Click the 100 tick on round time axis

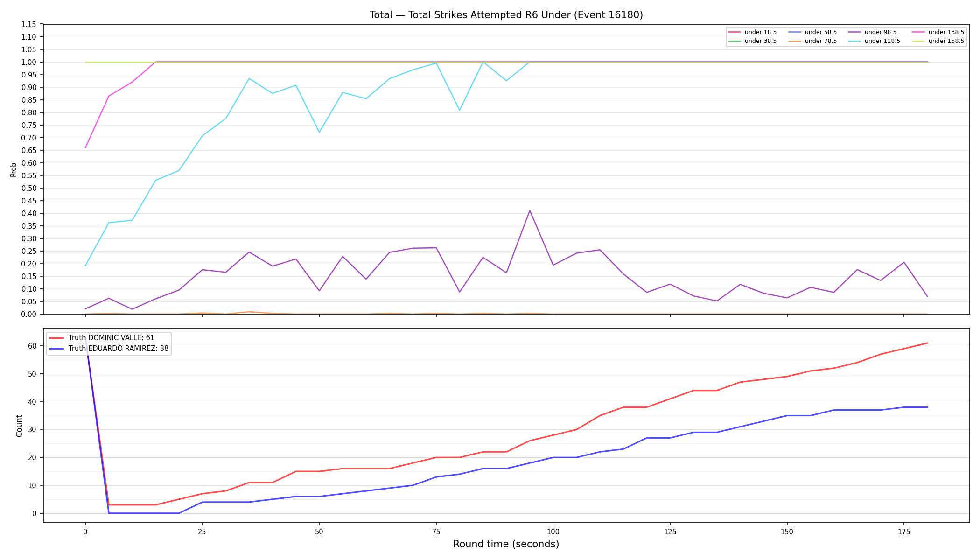(x=553, y=532)
